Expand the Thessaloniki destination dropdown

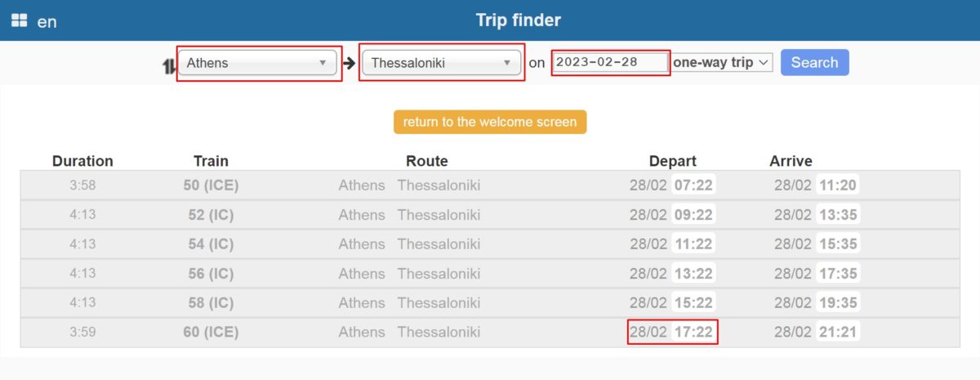tap(442, 63)
